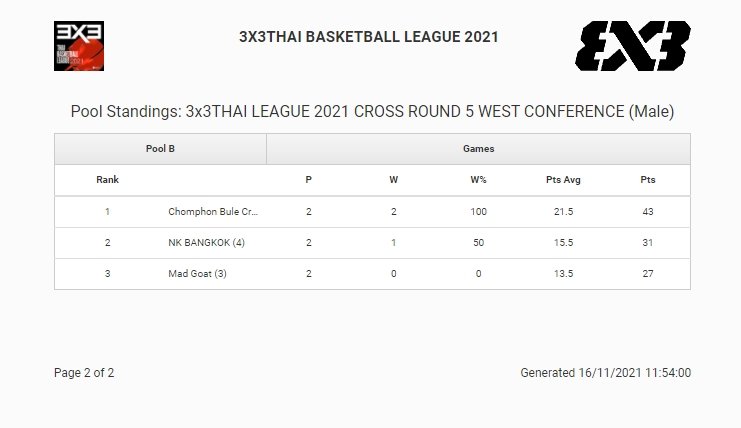Click the 21.5 points average value

tap(563, 212)
